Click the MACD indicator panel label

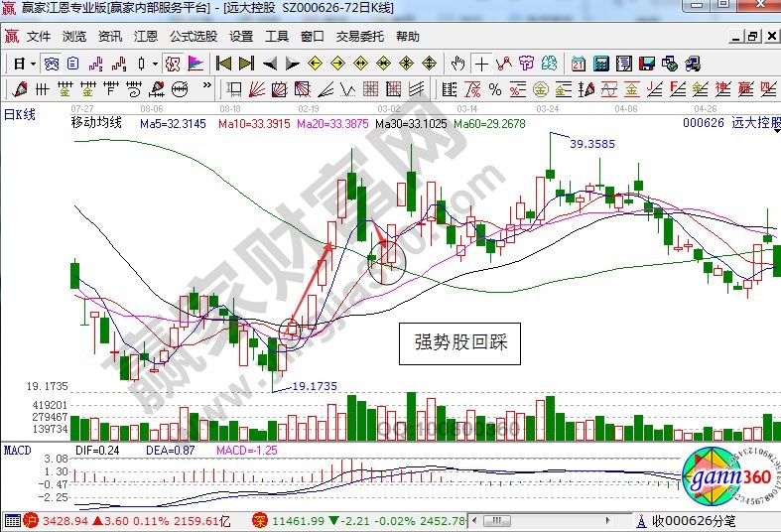pyautogui.click(x=17, y=452)
